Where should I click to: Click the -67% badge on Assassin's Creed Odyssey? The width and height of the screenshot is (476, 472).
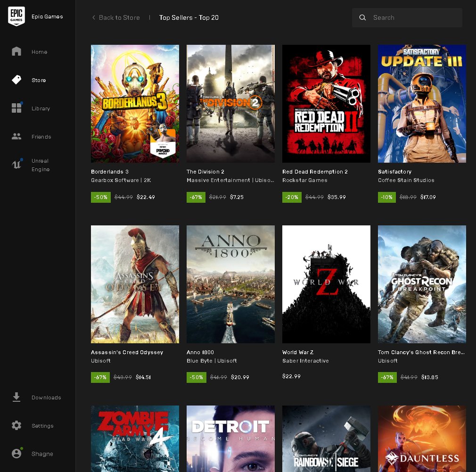tap(100, 377)
